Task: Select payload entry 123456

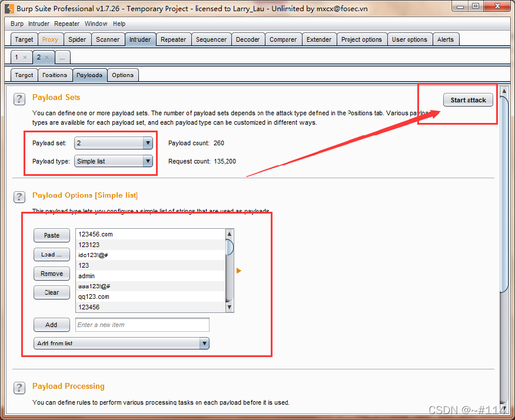Action: [x=151, y=307]
